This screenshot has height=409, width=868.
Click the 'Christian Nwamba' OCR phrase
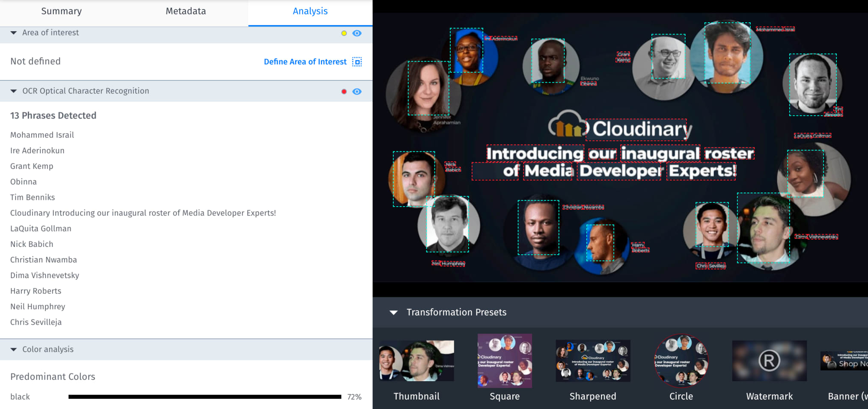tap(44, 260)
